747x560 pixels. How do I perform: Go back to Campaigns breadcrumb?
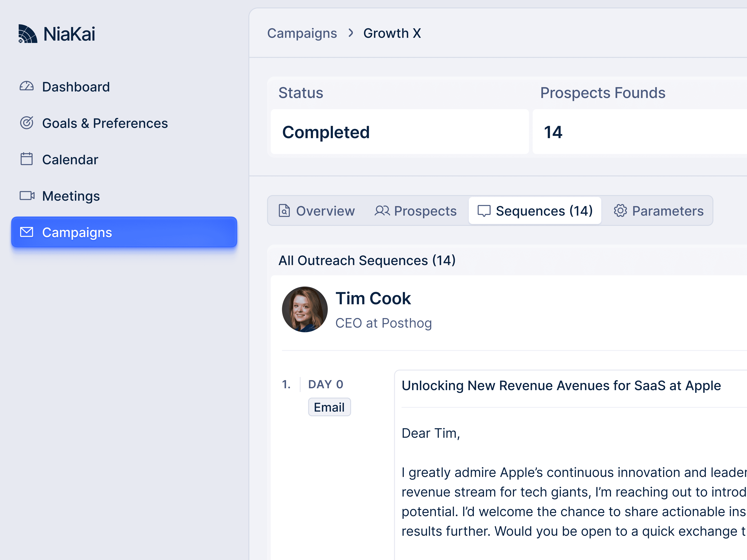pyautogui.click(x=302, y=33)
